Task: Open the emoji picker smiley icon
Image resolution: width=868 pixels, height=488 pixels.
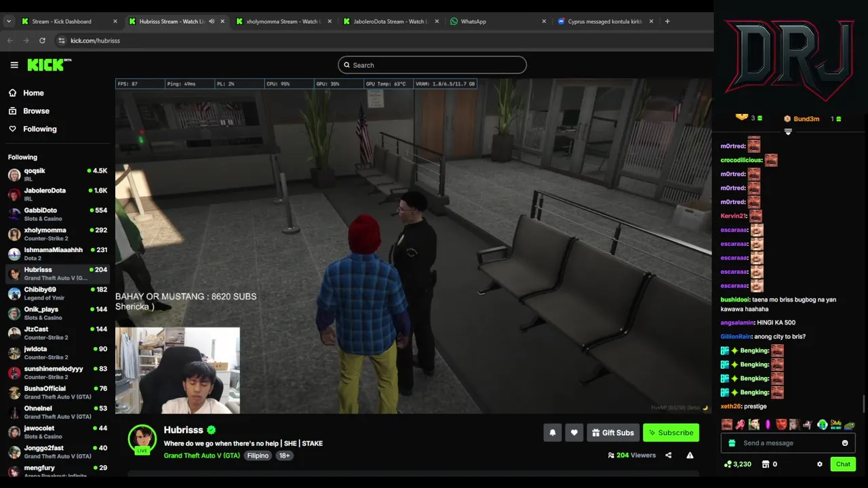Action: (845, 443)
